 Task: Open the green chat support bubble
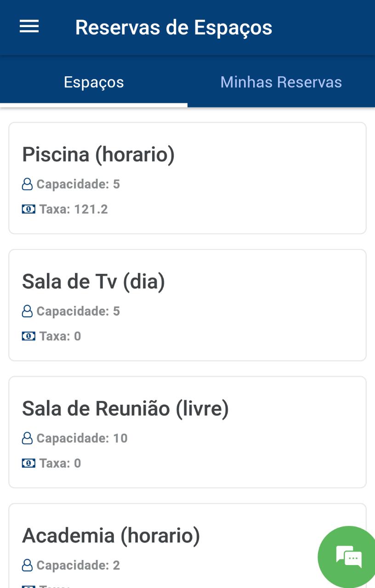[348, 557]
